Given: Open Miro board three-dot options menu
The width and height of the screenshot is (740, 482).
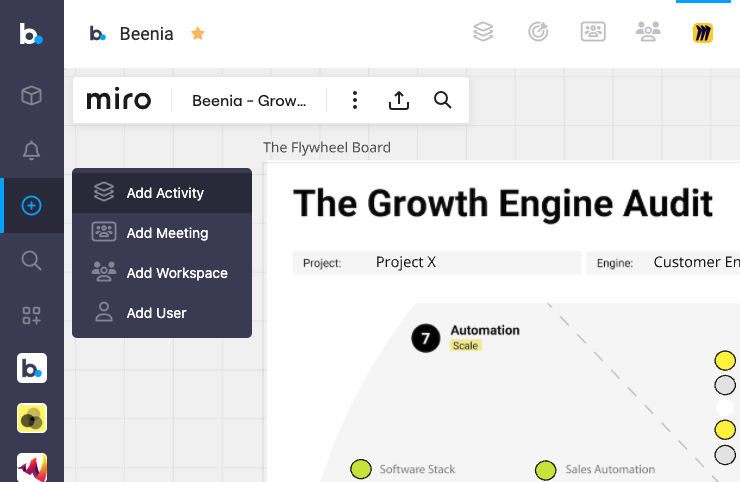Looking at the screenshot, I should pos(355,100).
